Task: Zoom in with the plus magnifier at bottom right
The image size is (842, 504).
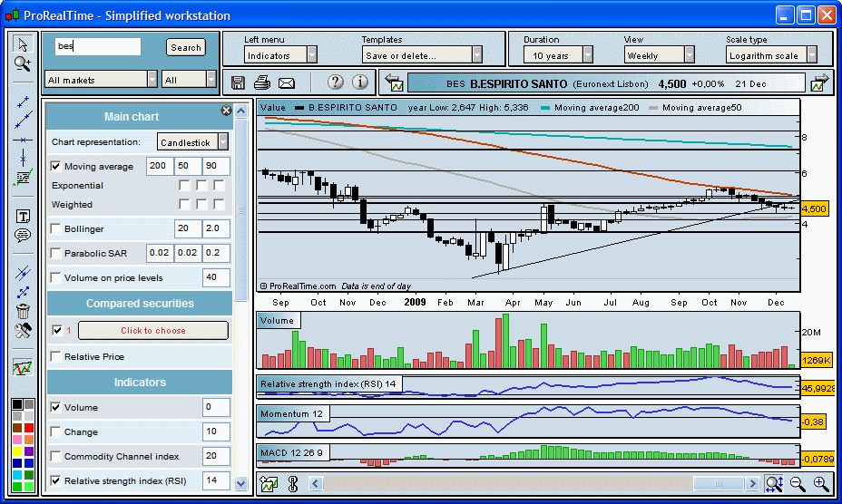Action: tap(821, 484)
